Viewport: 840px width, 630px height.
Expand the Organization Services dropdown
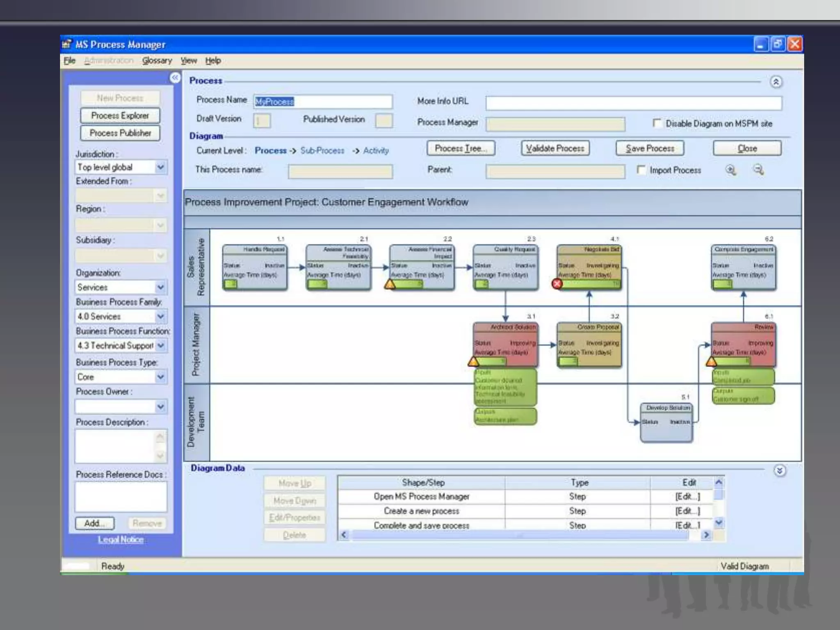coord(161,287)
